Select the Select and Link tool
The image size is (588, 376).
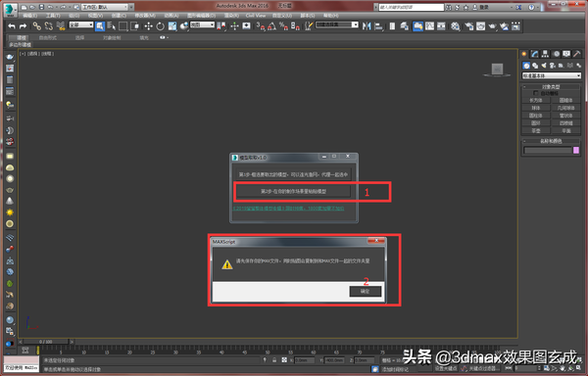coord(36,26)
